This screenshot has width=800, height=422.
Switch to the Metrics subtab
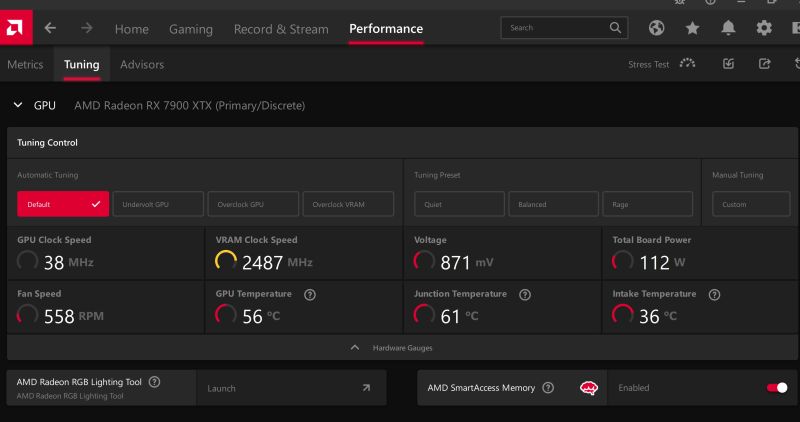click(25, 64)
